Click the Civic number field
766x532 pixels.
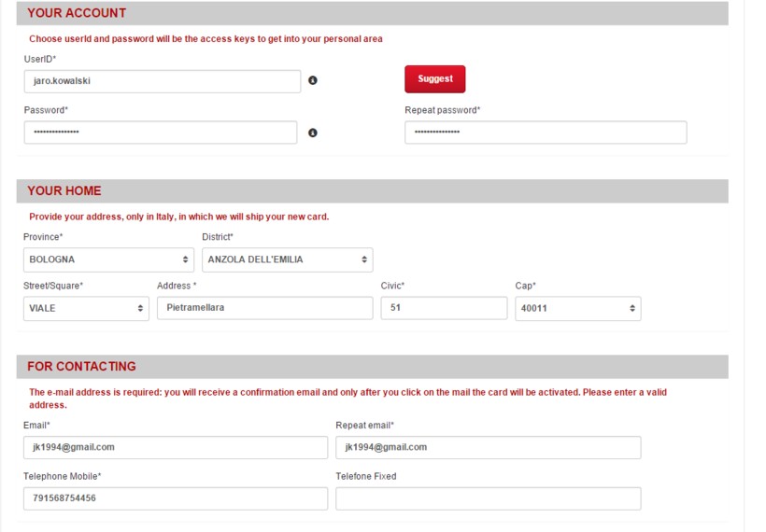tap(444, 308)
